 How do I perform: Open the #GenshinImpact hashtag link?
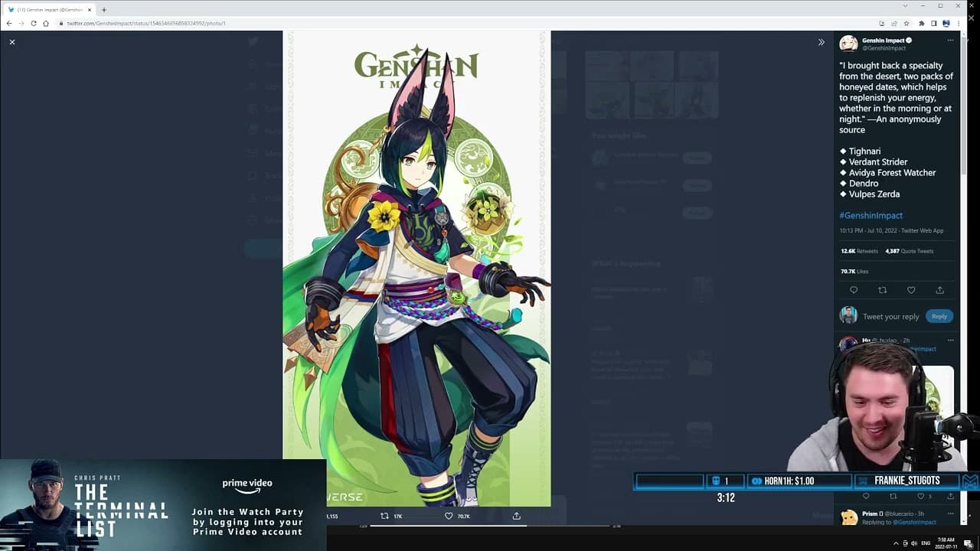pyautogui.click(x=871, y=216)
